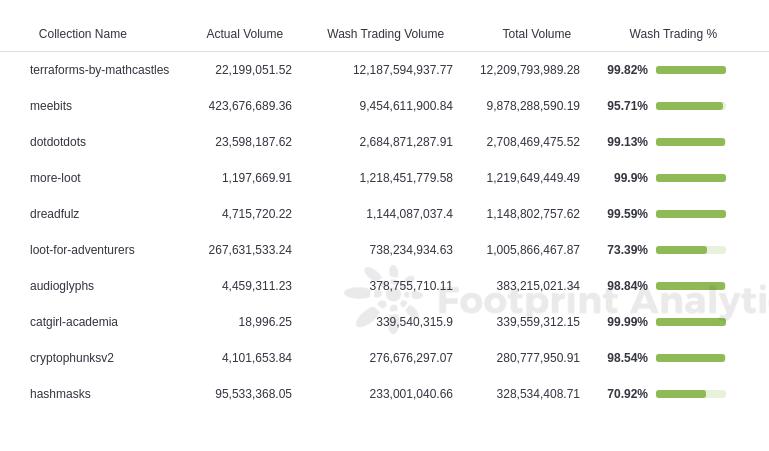Open the more-loot collection entry
Screen dimensions: 769x451
55,177
